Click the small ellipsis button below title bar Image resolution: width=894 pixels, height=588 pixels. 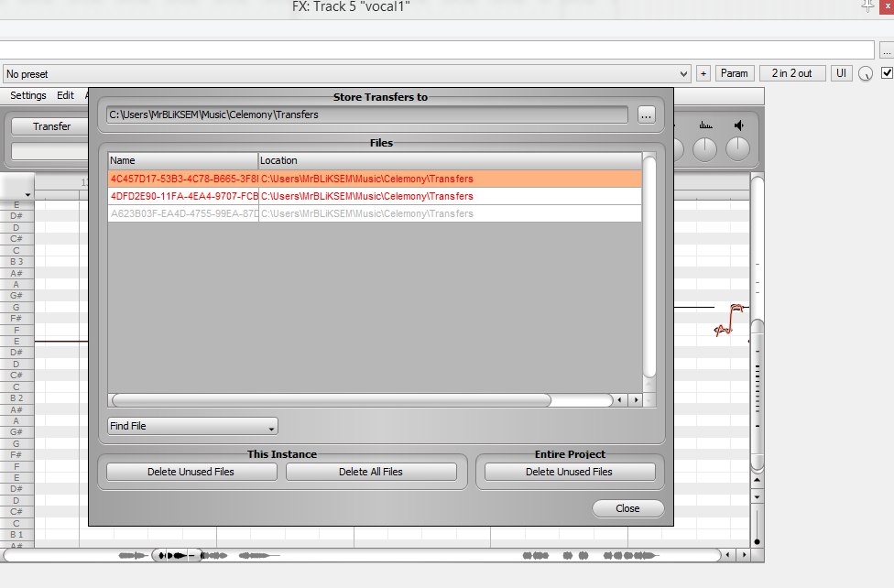coord(887,50)
